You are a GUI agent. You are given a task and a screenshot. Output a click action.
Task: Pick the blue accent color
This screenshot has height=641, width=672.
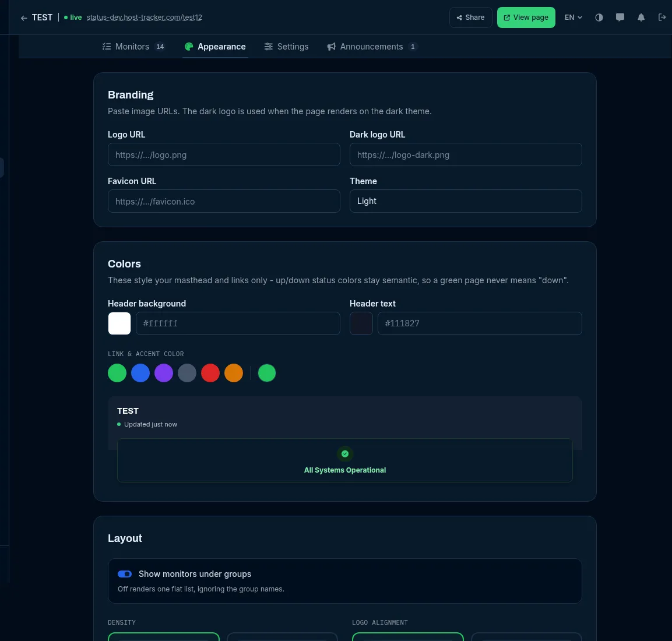[140, 373]
